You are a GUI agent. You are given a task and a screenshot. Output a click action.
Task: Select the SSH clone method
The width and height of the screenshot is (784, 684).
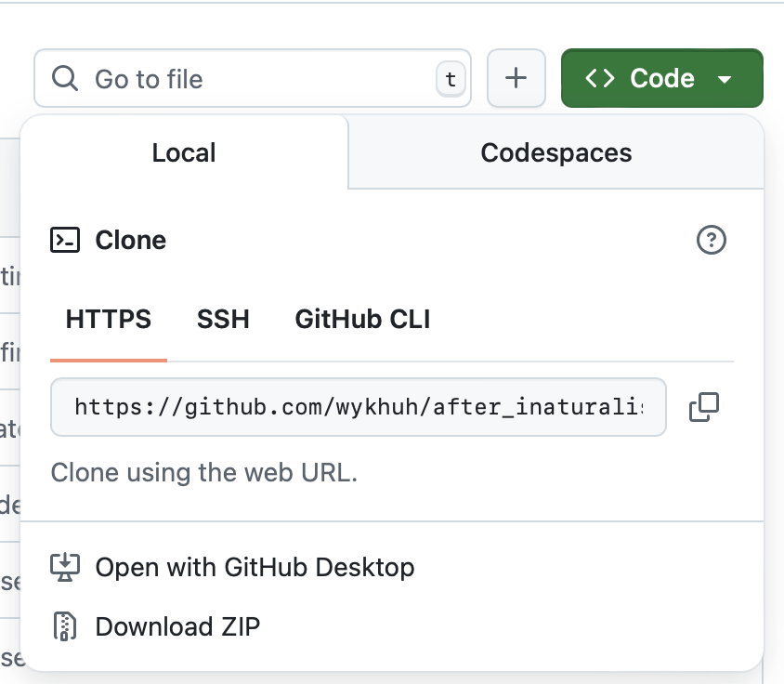[x=223, y=320]
